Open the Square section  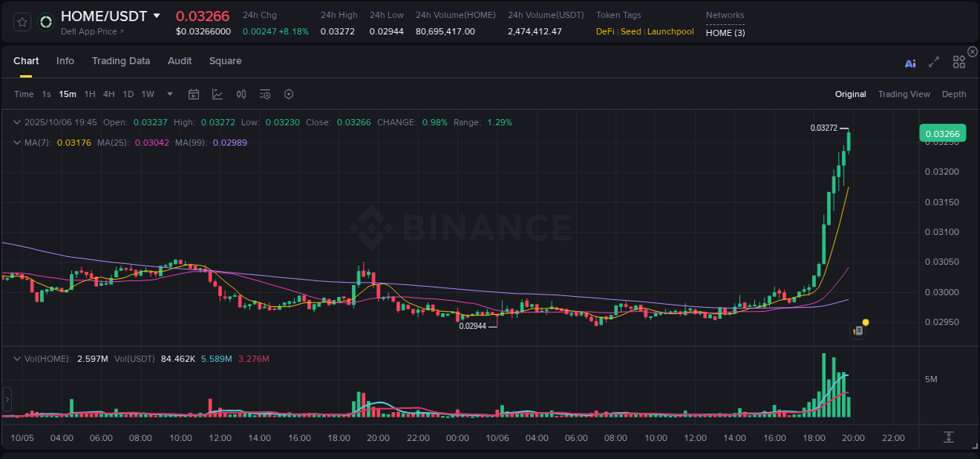coord(225,60)
